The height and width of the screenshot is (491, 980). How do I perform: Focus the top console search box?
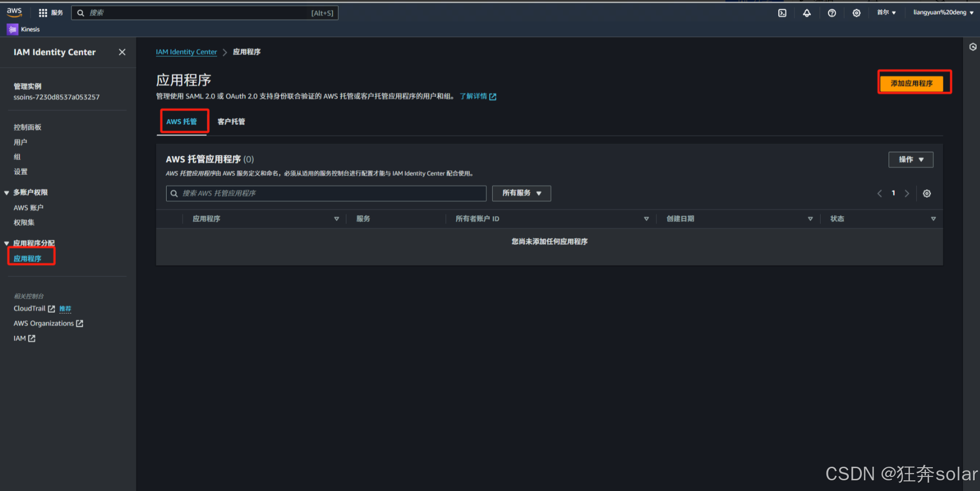click(205, 13)
